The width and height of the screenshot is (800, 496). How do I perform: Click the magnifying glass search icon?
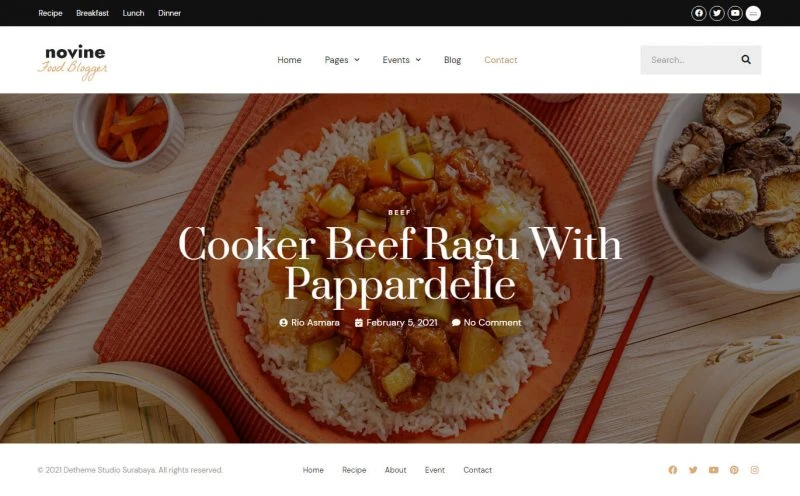tap(746, 60)
